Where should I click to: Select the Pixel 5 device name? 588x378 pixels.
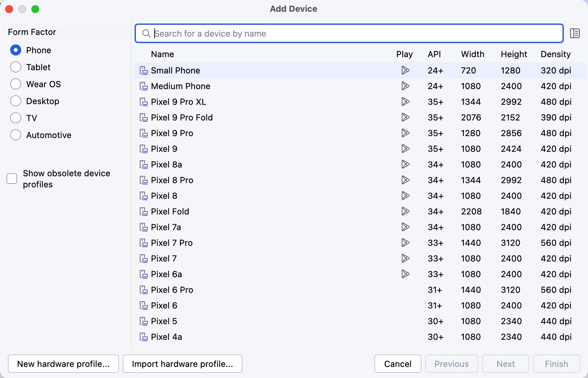coord(164,321)
